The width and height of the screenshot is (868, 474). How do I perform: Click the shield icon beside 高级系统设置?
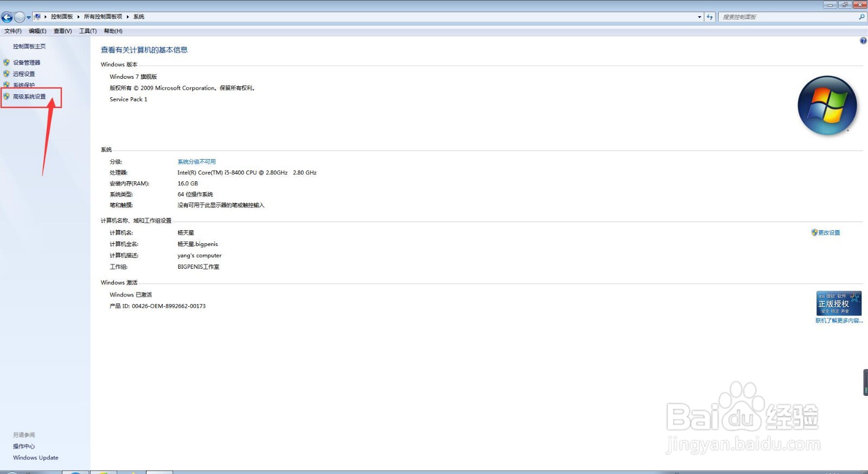[x=7, y=97]
